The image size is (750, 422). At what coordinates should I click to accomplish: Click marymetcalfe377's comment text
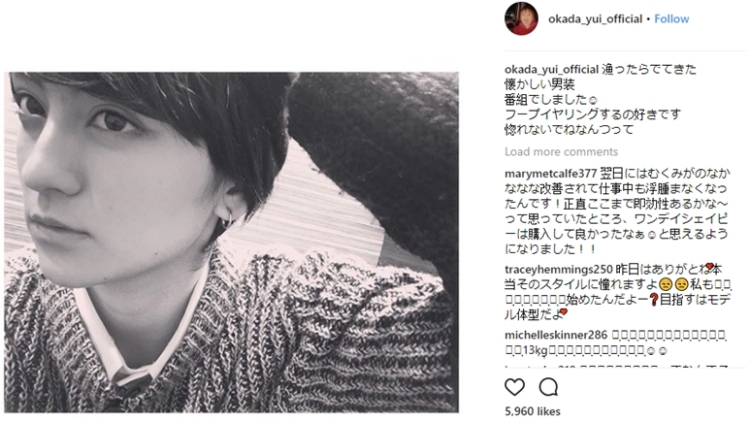click(617, 211)
